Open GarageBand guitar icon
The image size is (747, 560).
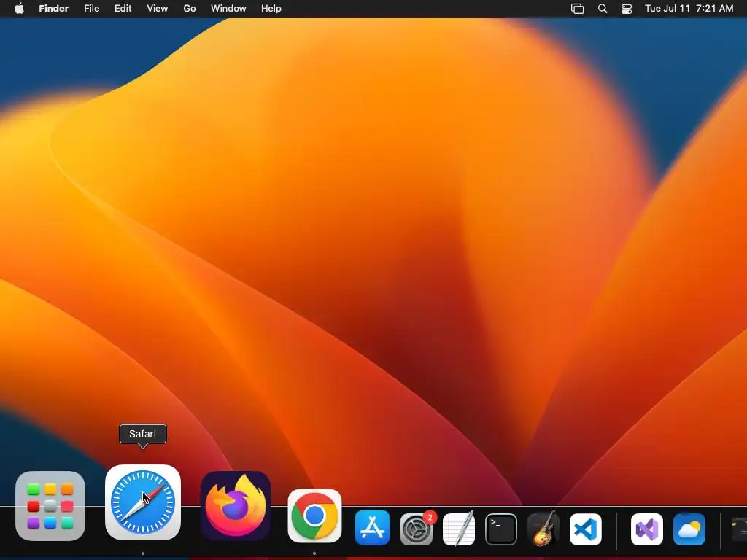click(x=543, y=529)
